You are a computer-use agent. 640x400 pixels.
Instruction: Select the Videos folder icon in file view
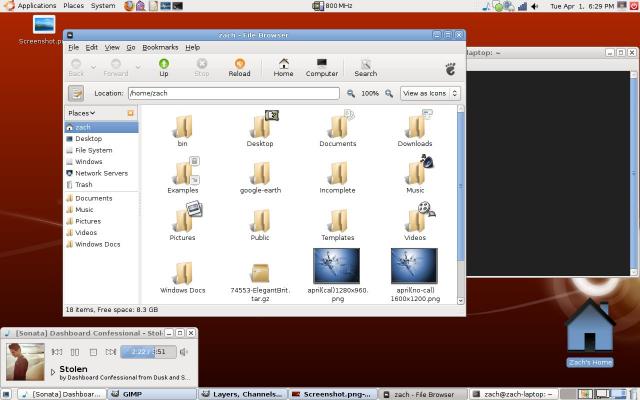pos(418,218)
